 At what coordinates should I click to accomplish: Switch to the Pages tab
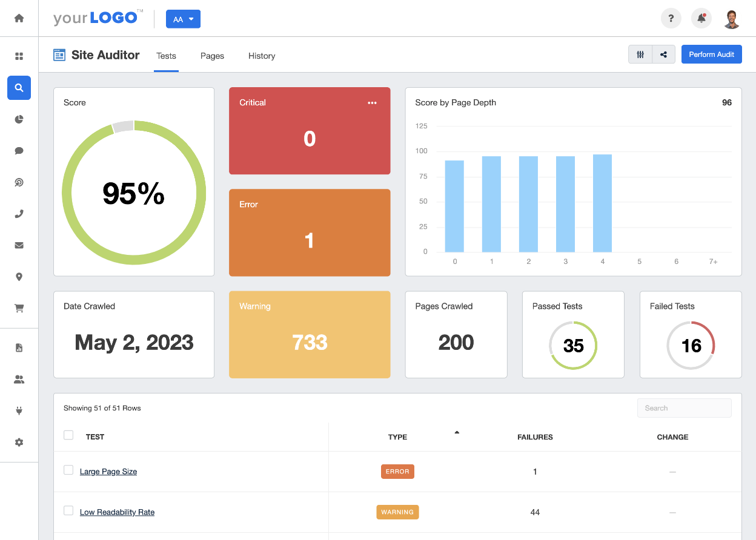(212, 56)
